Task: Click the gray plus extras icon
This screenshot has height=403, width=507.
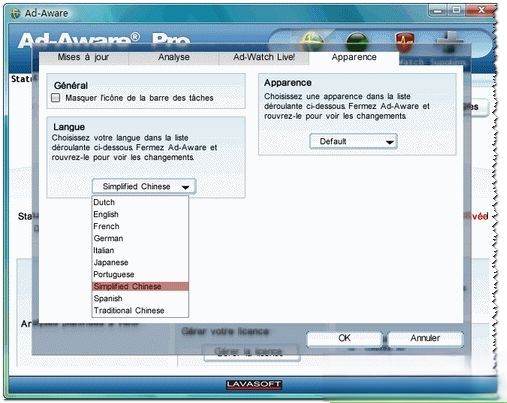Action: (x=450, y=42)
